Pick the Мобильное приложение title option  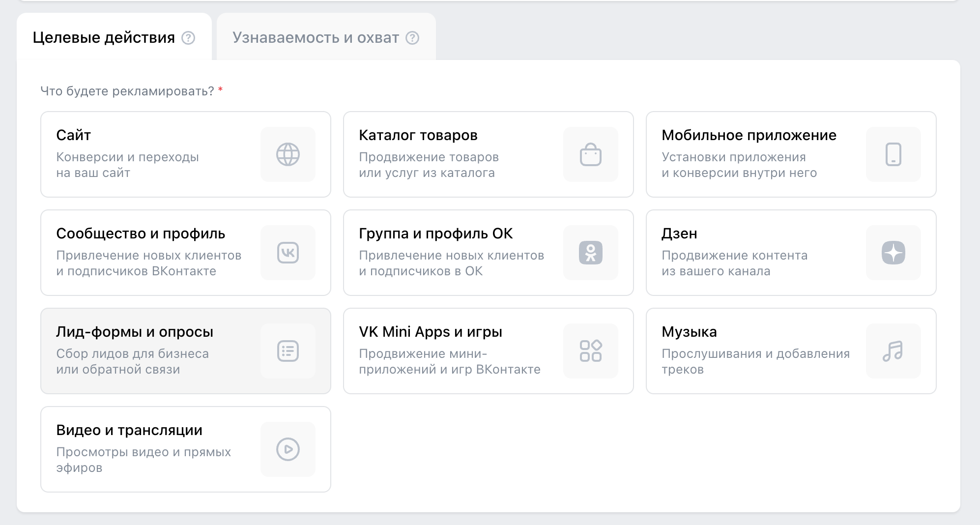coord(749,135)
